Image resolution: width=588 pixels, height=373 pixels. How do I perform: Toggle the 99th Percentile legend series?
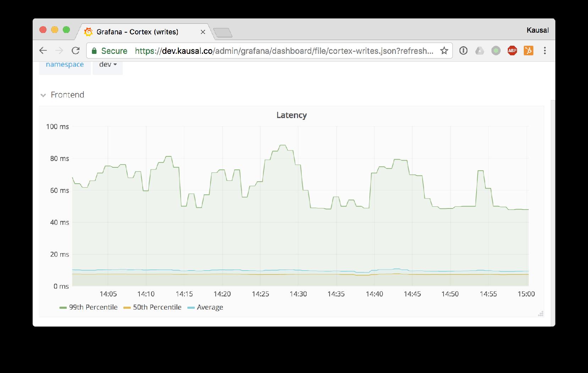click(93, 307)
